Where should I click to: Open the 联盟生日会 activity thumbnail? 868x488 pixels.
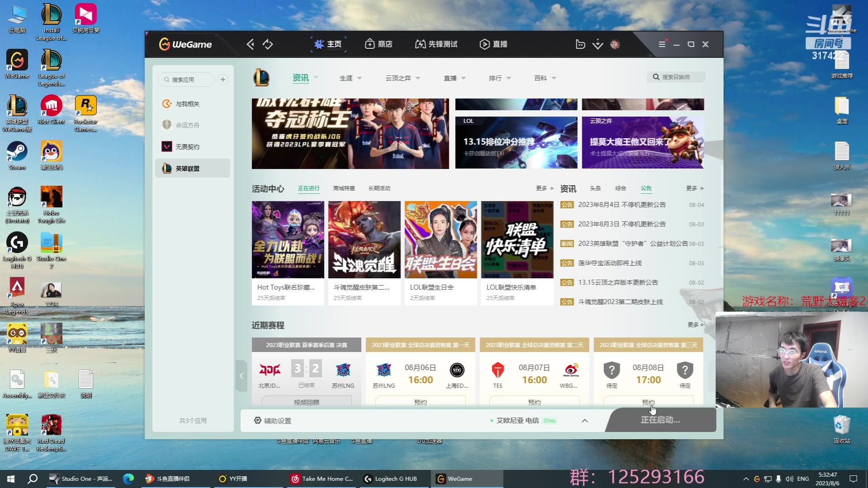[x=440, y=239]
